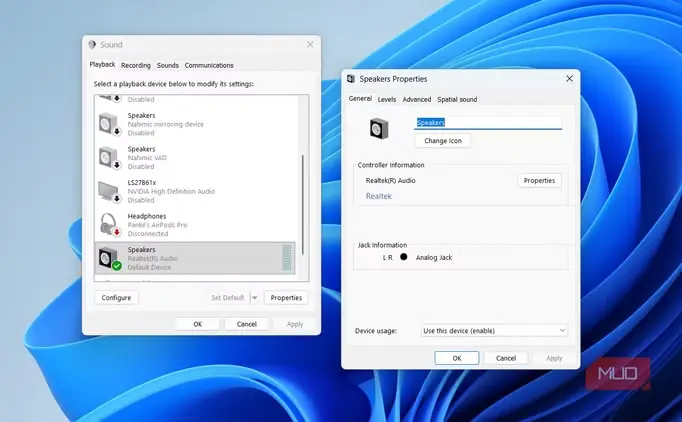The height and width of the screenshot is (422, 682).
Task: Select the LS27B61x monitor device icon
Action: (x=109, y=192)
